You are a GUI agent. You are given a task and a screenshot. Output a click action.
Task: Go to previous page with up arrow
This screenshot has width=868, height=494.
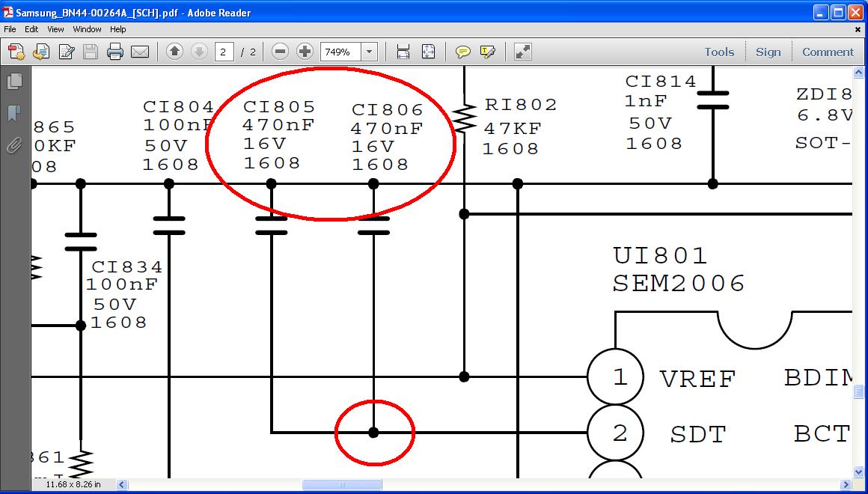click(174, 52)
